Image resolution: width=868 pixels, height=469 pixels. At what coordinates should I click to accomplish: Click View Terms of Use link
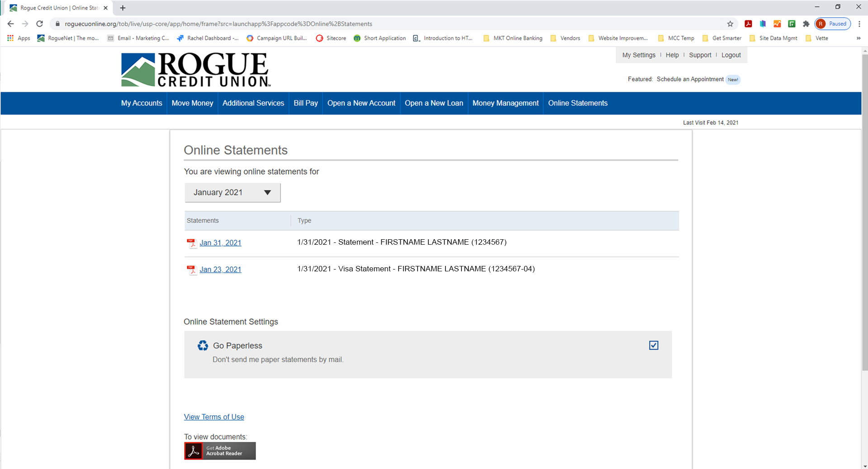[214, 417]
